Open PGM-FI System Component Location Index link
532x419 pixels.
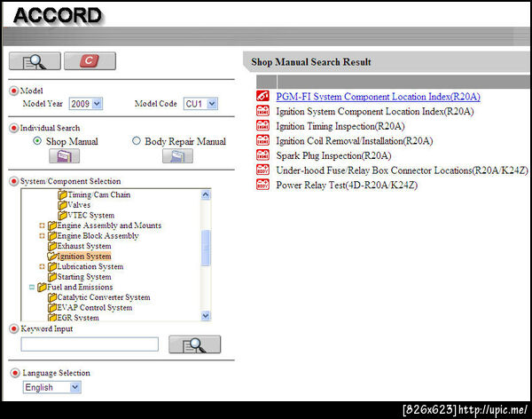click(x=378, y=97)
